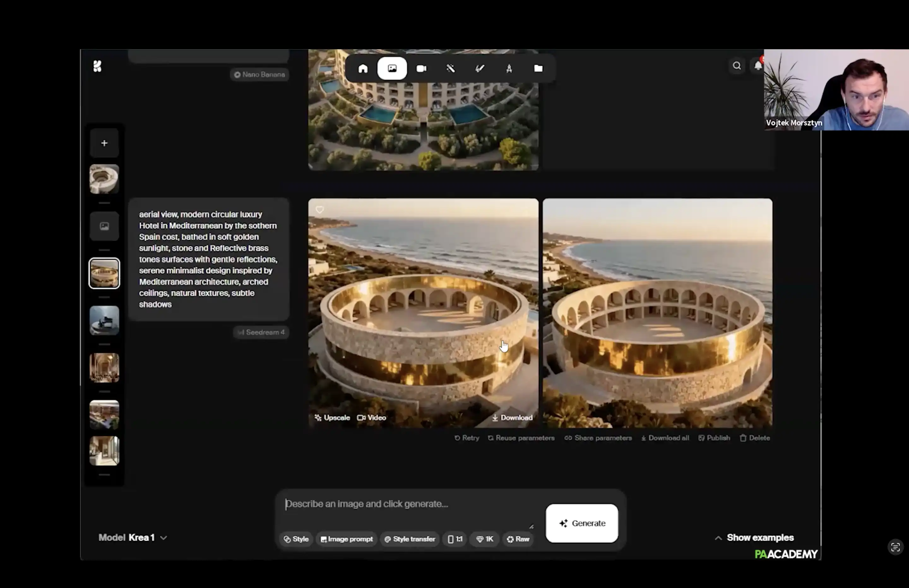Toggle the Style transfer option

[x=409, y=539]
